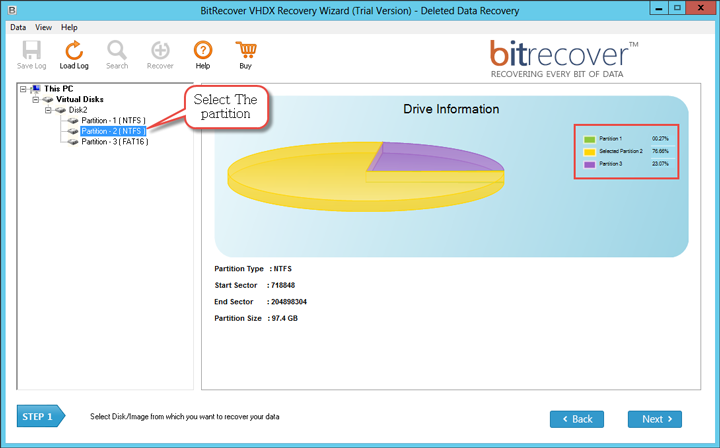Click the Start Sector value 718848
The image size is (720, 448).
point(283,286)
